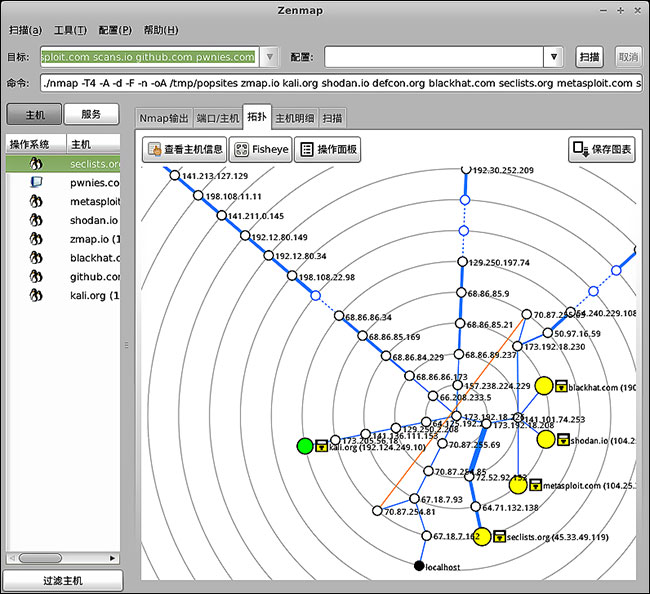Image resolution: width=650 pixels, height=594 pixels.
Task: Select metasploit row in host list
Action: pyautogui.click(x=63, y=201)
